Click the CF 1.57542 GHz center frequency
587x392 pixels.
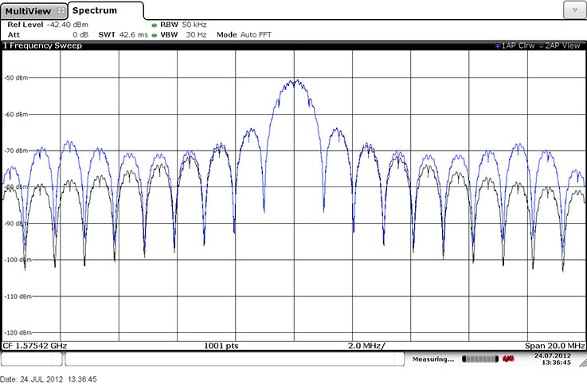pyautogui.click(x=36, y=346)
